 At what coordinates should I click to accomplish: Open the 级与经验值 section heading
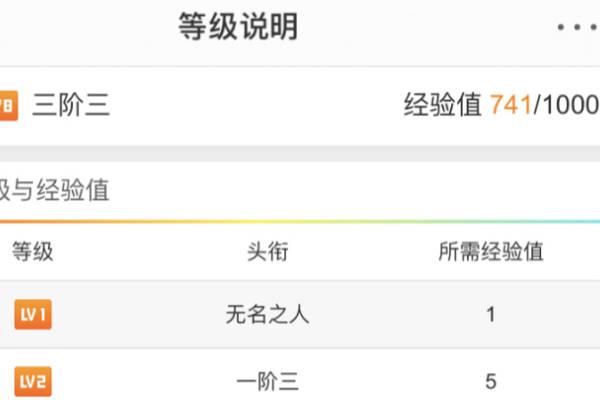click(x=55, y=190)
